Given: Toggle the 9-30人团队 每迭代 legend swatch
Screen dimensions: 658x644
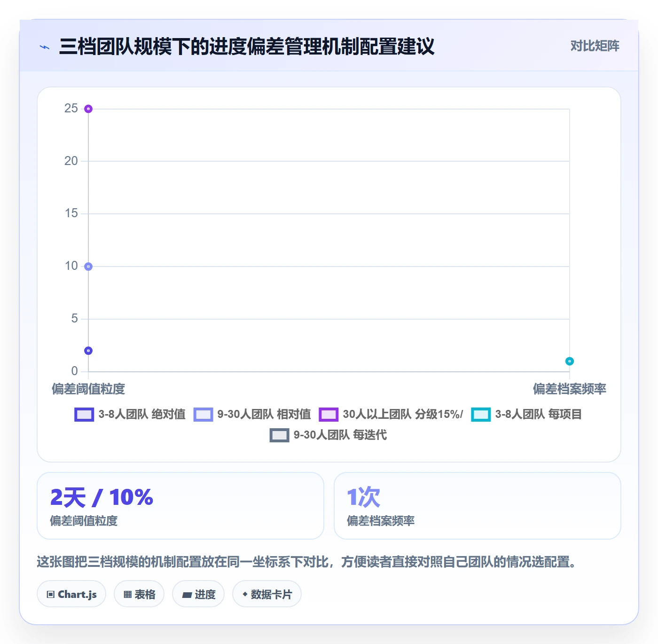Looking at the screenshot, I should click(x=279, y=435).
